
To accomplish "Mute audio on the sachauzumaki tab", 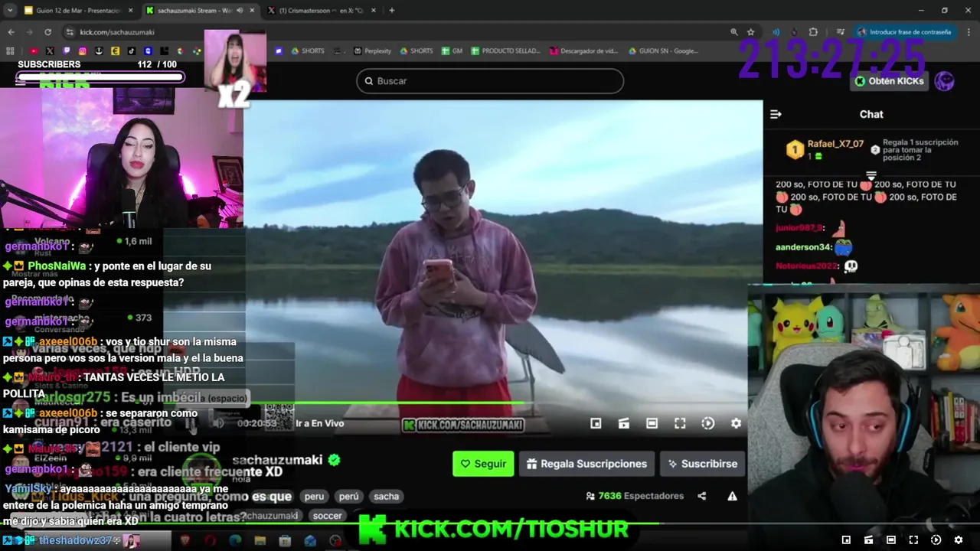I will tap(240, 11).
